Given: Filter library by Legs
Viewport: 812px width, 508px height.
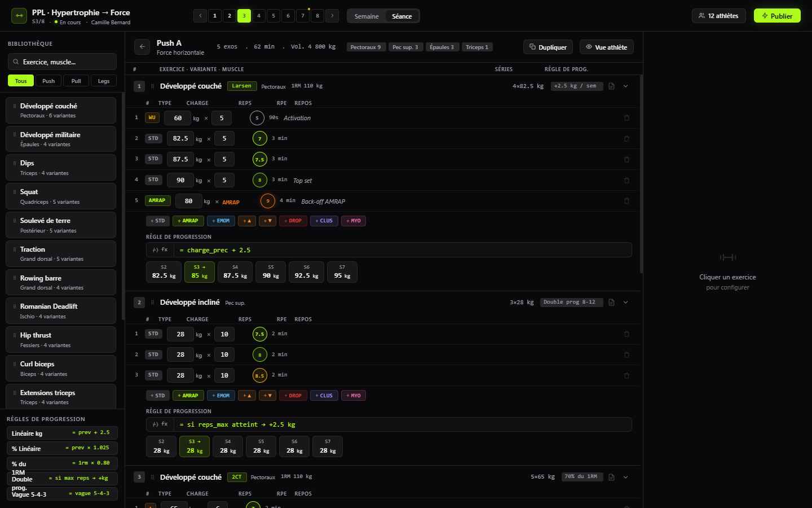Looking at the screenshot, I should coord(104,81).
